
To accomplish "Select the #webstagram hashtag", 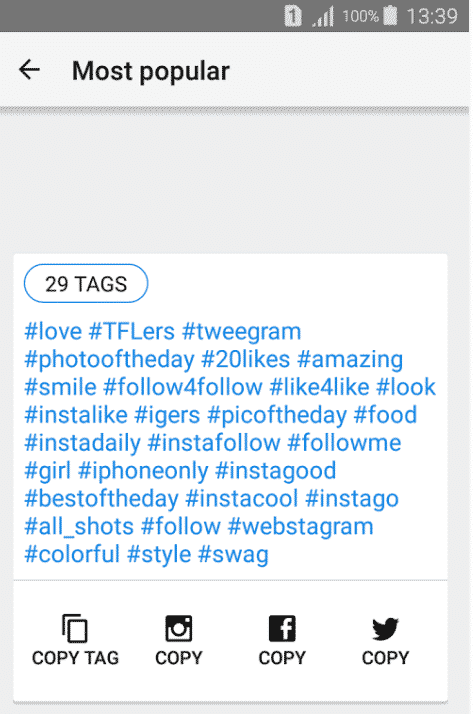I will (301, 527).
